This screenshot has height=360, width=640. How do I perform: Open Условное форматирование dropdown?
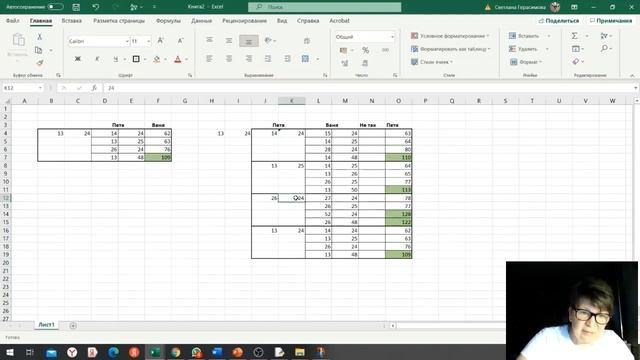click(449, 36)
